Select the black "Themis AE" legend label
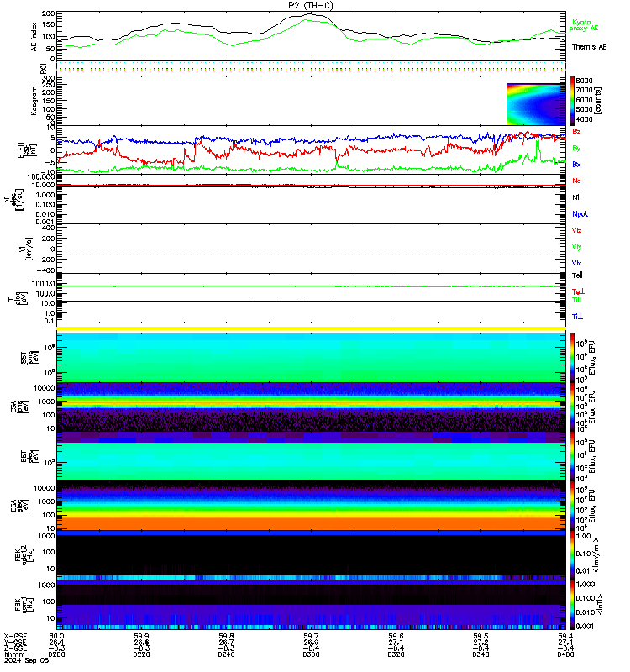The height and width of the screenshot is (672, 630). (x=590, y=47)
